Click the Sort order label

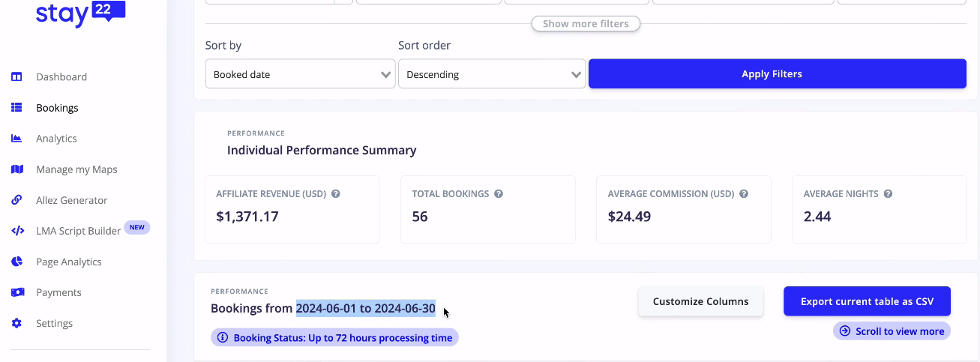(424, 46)
